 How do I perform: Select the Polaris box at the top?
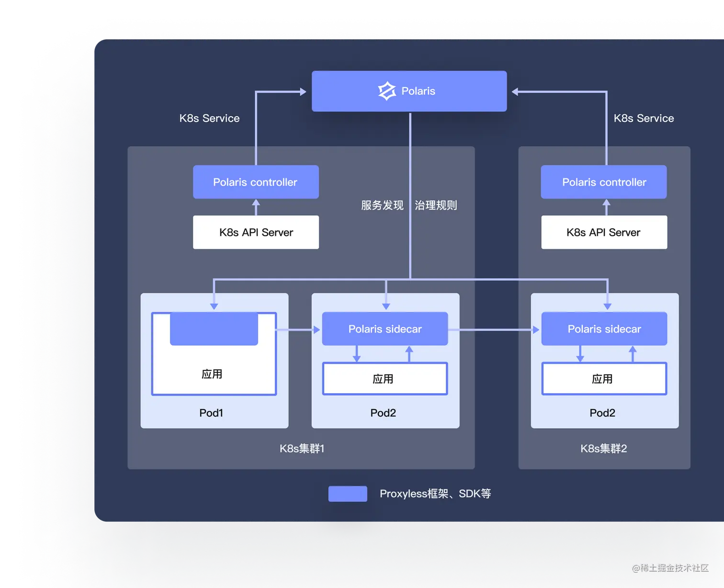point(408,91)
